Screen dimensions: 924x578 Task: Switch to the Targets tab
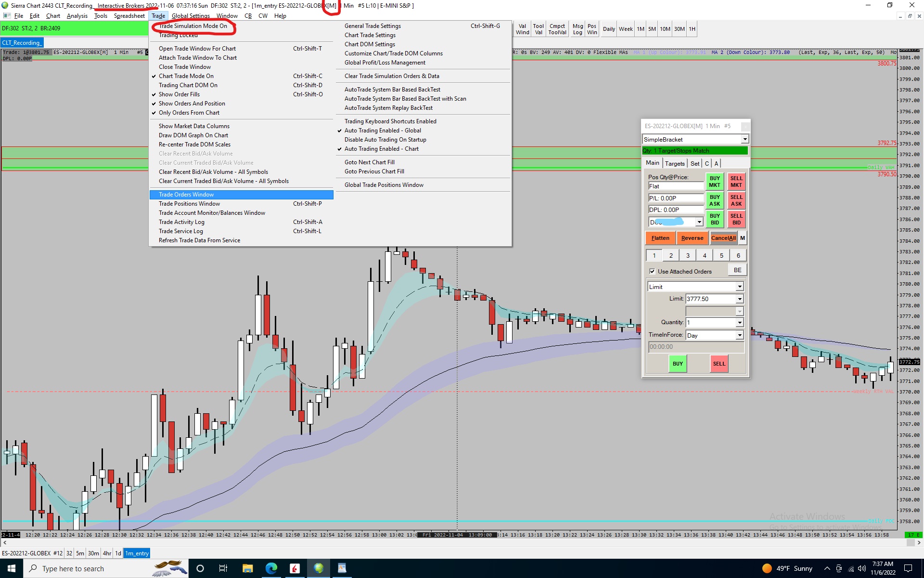click(x=674, y=164)
